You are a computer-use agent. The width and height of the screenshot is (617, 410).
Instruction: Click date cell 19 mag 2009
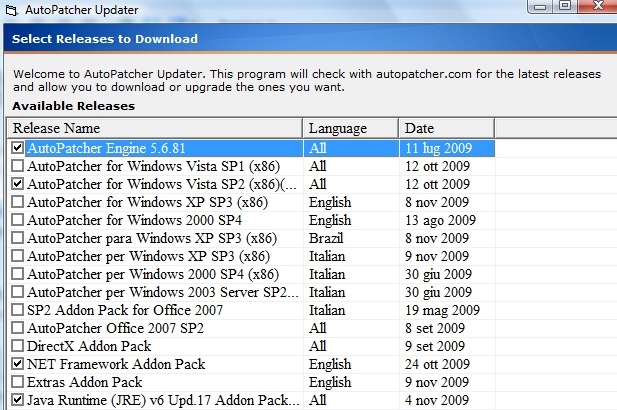pyautogui.click(x=442, y=310)
